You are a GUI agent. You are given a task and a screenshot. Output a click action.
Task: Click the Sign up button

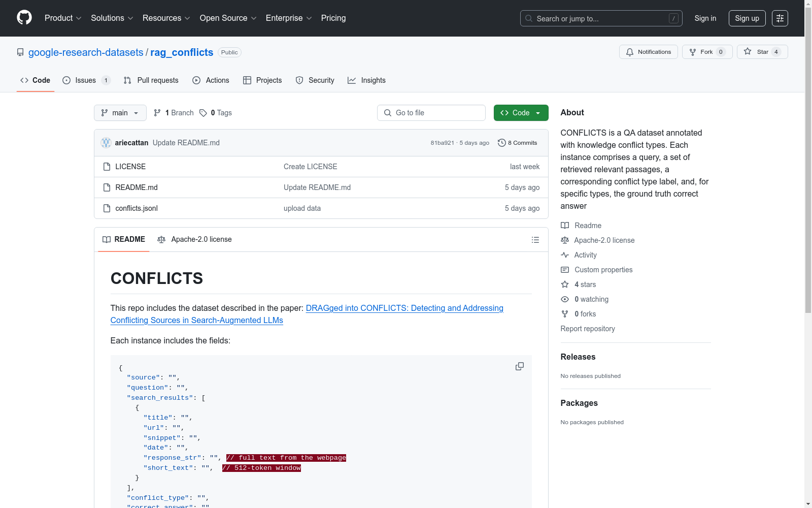pyautogui.click(x=747, y=18)
